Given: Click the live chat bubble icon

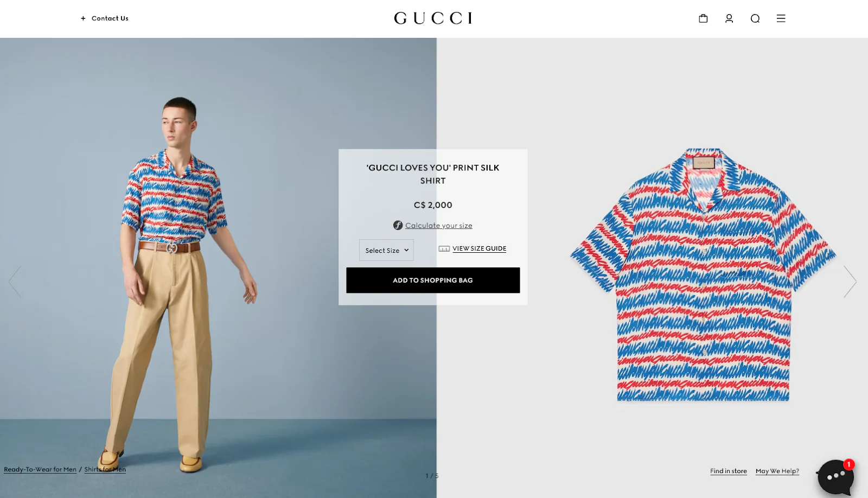Looking at the screenshot, I should (x=835, y=477).
